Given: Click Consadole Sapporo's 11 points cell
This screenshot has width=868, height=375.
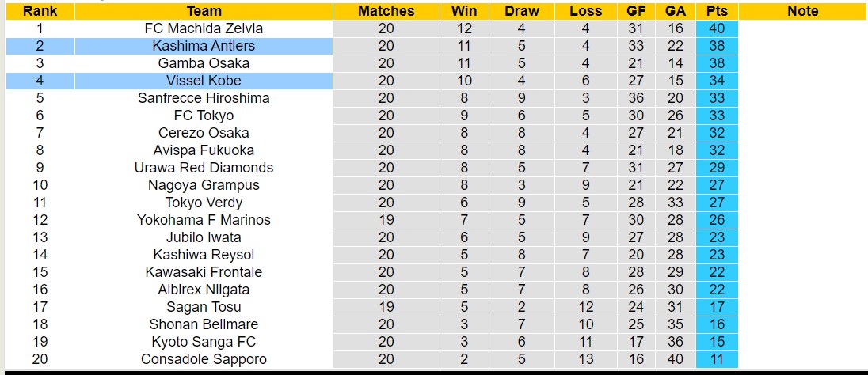Looking at the screenshot, I should point(717,359).
